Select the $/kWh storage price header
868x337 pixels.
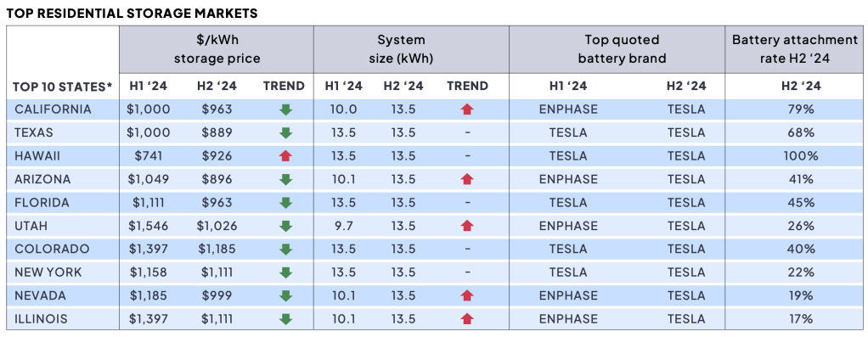coord(217,49)
